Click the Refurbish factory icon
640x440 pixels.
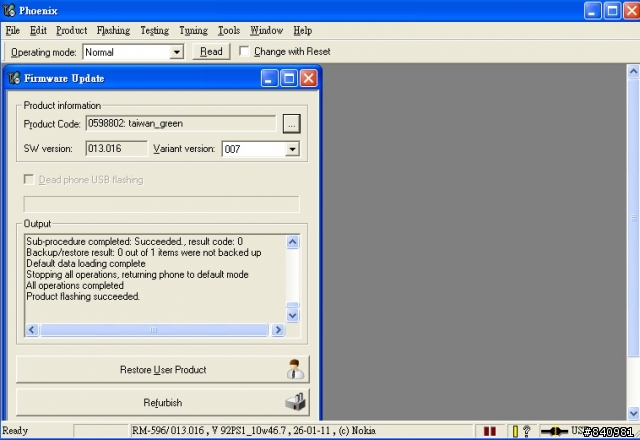pos(296,402)
